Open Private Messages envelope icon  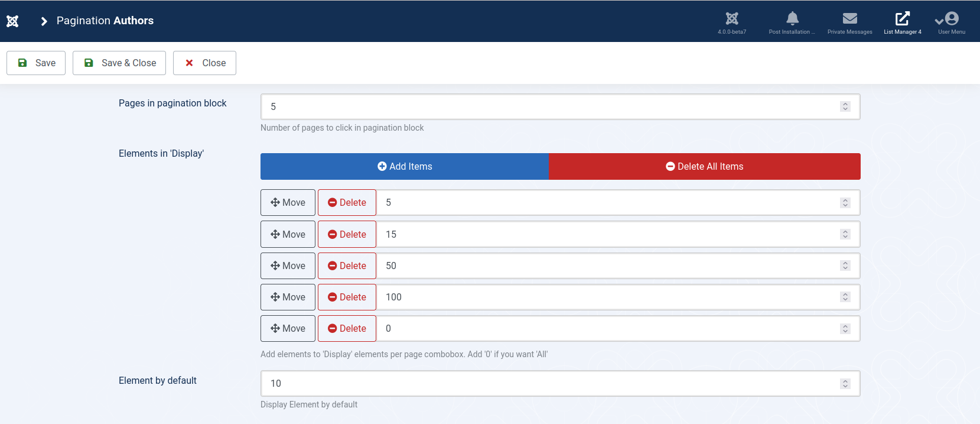tap(849, 23)
